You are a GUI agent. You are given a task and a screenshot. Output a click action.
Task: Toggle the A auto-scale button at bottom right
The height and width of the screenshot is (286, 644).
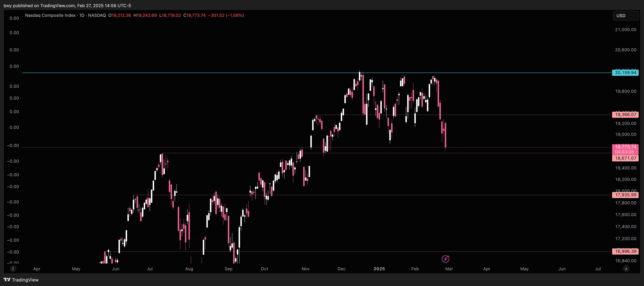pyautogui.click(x=626, y=269)
